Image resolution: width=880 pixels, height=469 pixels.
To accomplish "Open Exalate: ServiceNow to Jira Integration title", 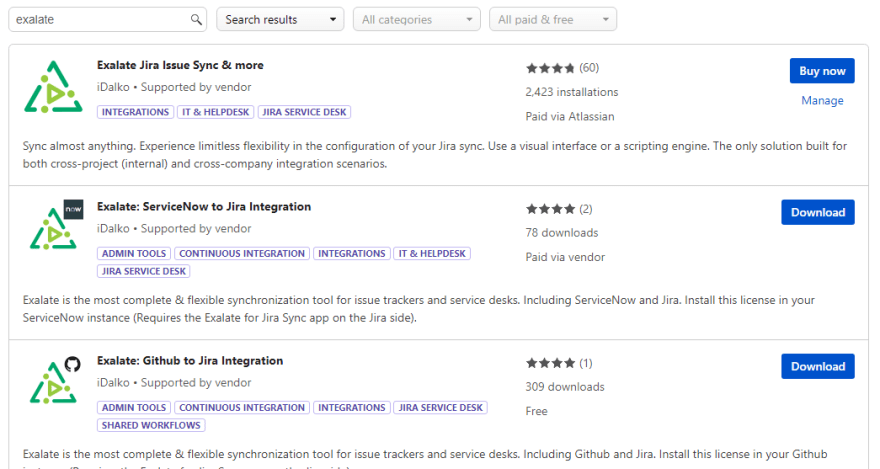I will (204, 207).
